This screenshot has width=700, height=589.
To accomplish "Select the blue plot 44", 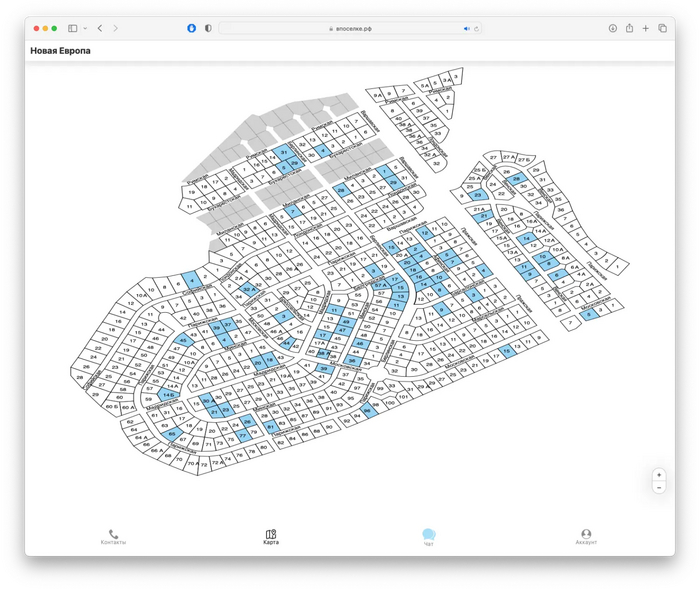I will pos(287,343).
